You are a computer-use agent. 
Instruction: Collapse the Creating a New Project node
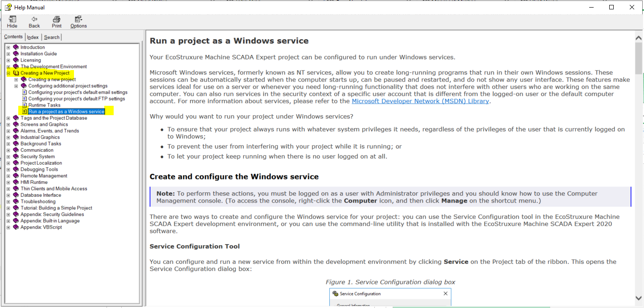tap(8, 73)
